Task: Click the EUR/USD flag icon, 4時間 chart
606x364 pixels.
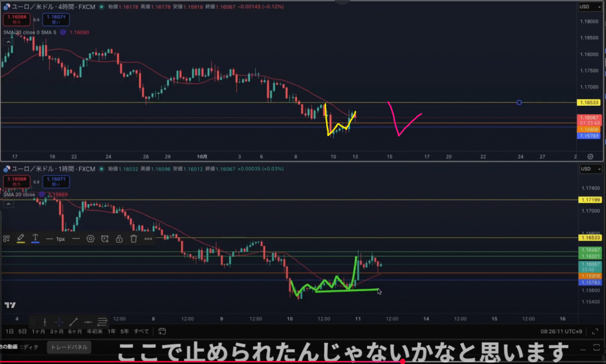Action: coord(7,7)
